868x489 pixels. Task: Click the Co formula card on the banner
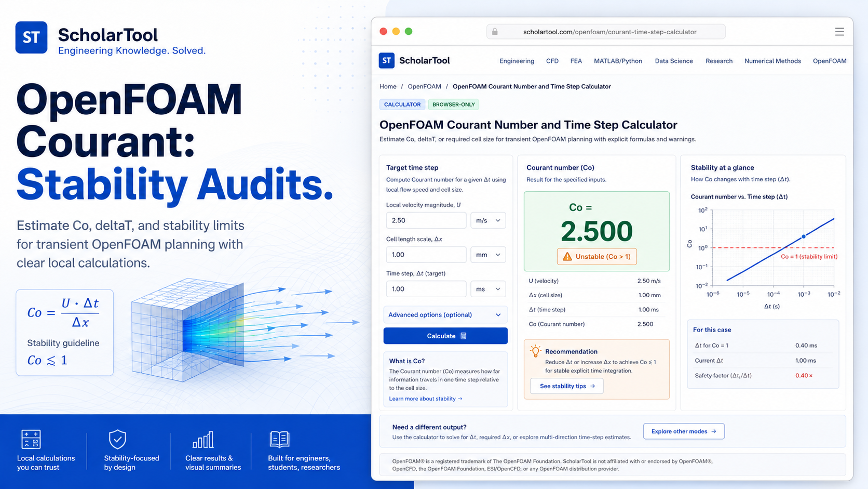(x=65, y=333)
